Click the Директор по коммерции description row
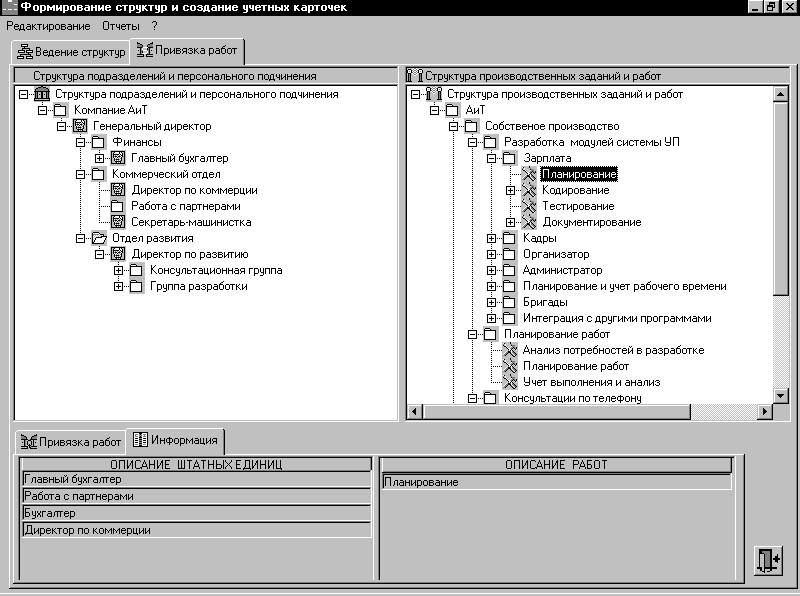 pyautogui.click(x=197, y=530)
